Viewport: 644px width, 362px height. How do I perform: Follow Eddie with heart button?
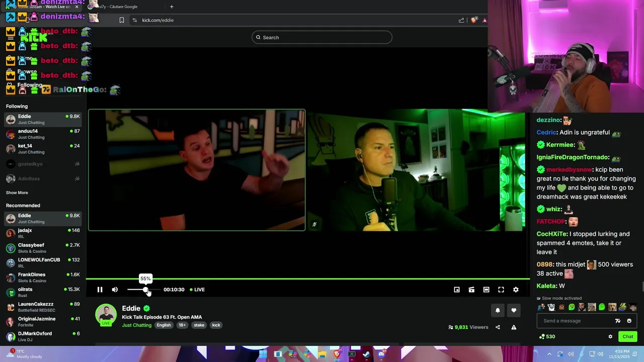coord(514,310)
